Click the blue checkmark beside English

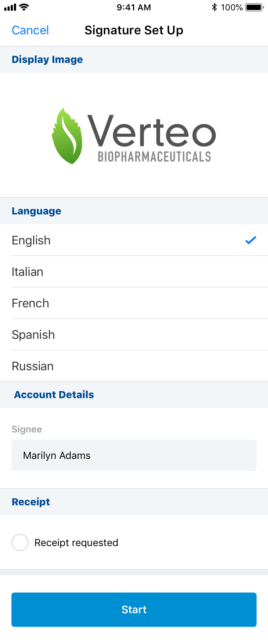251,240
